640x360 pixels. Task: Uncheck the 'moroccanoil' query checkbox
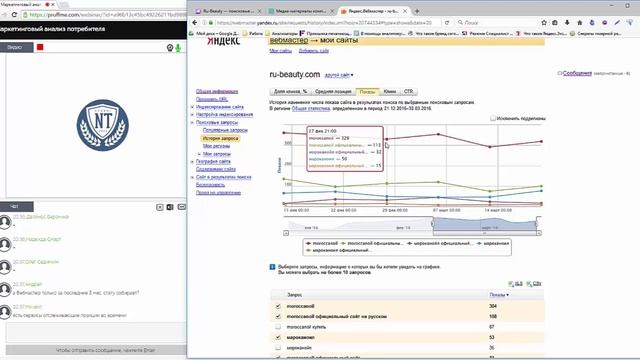pyautogui.click(x=278, y=306)
